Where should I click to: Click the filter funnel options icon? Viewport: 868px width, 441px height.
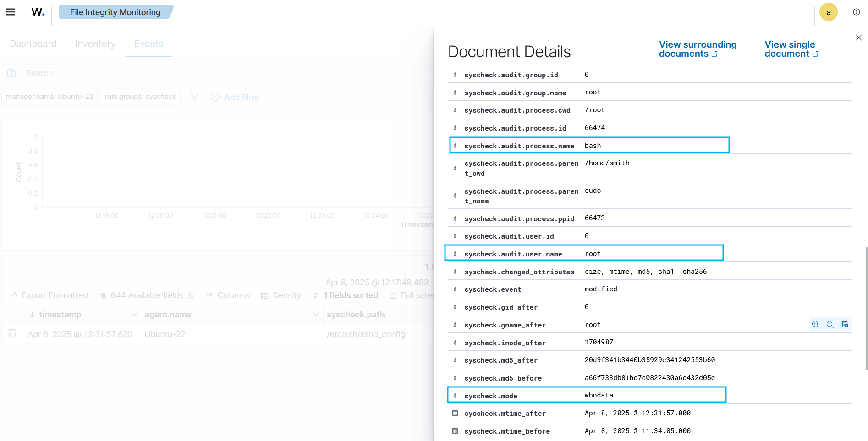pyautogui.click(x=195, y=97)
